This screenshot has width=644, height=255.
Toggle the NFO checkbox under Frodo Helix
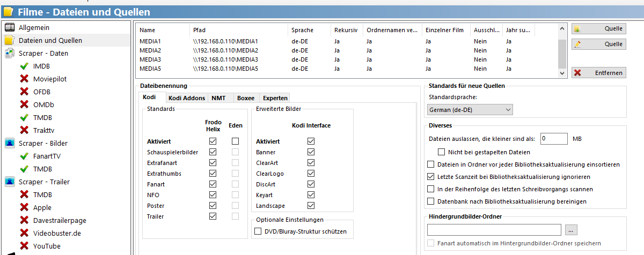[x=213, y=195]
